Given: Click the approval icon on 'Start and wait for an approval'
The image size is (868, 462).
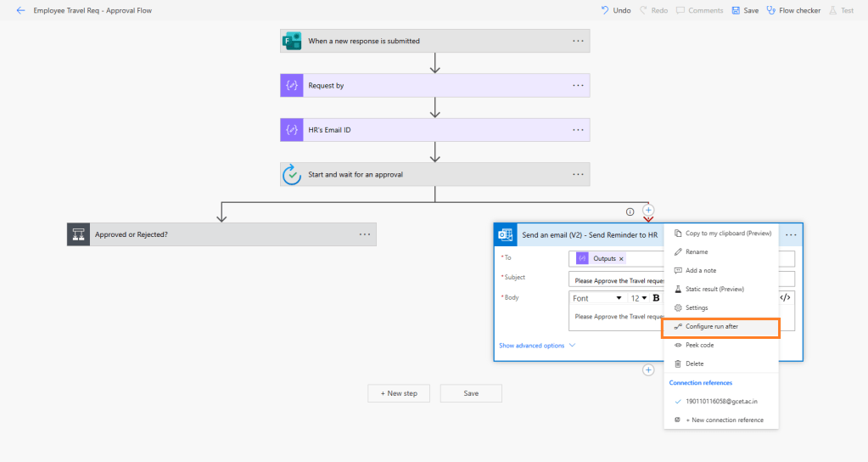Looking at the screenshot, I should click(x=292, y=174).
